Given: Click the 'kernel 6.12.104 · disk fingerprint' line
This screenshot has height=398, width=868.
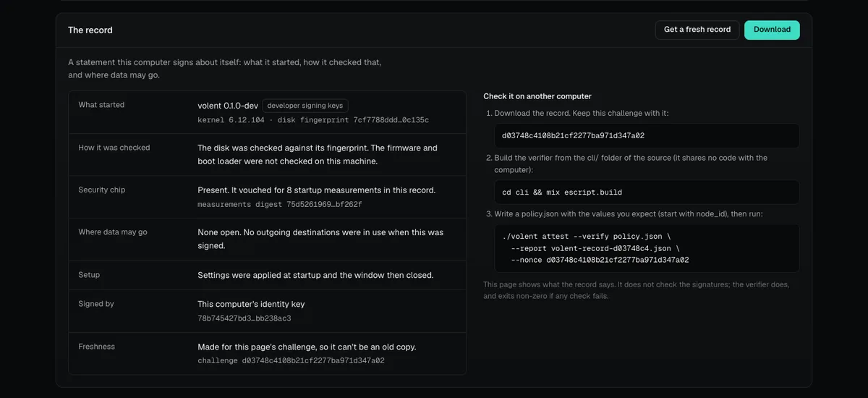Looking at the screenshot, I should pos(313,120).
